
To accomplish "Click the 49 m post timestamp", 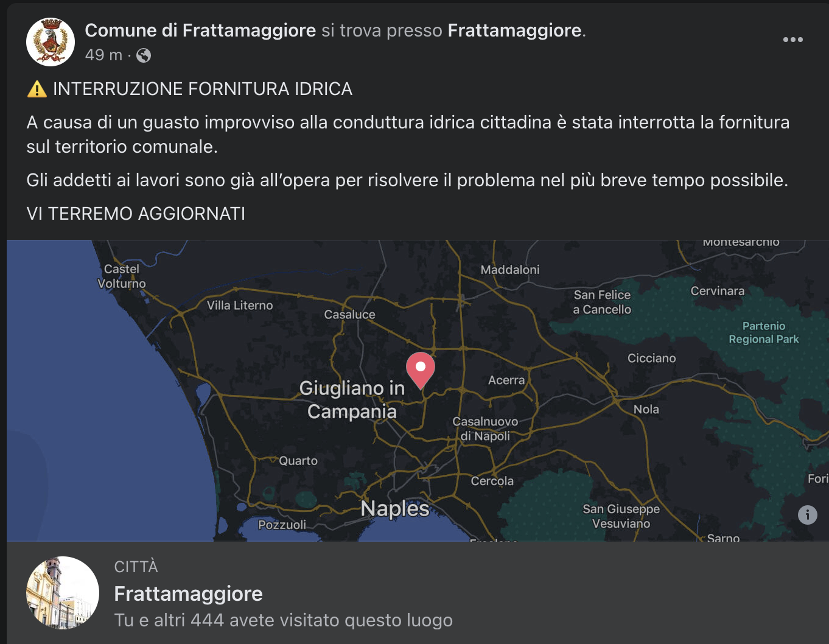I will point(103,55).
